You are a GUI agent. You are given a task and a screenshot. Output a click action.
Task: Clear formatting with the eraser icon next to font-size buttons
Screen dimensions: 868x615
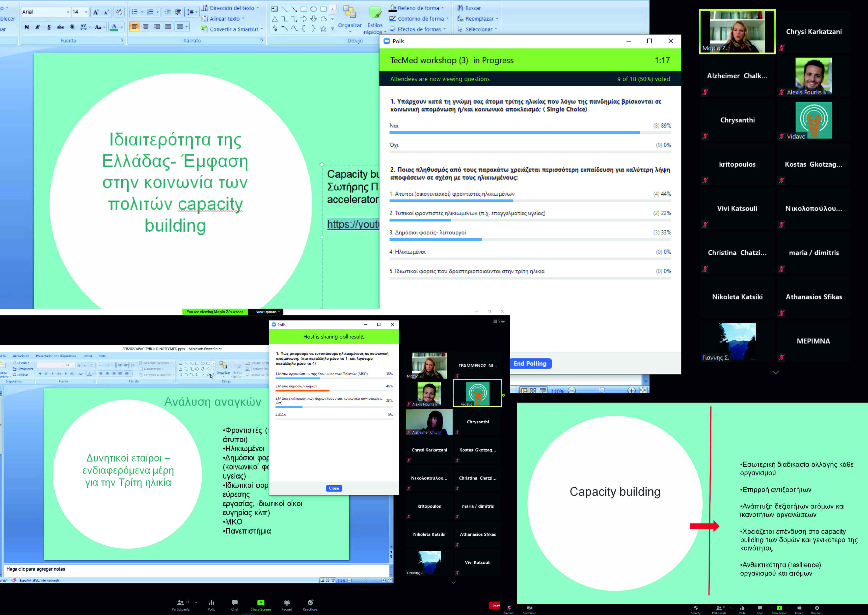[118, 12]
